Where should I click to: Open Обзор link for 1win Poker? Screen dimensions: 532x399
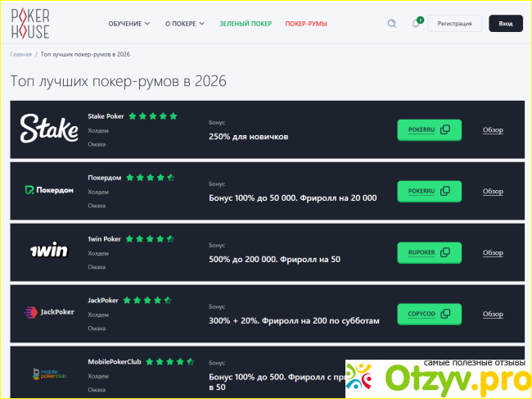tap(493, 253)
